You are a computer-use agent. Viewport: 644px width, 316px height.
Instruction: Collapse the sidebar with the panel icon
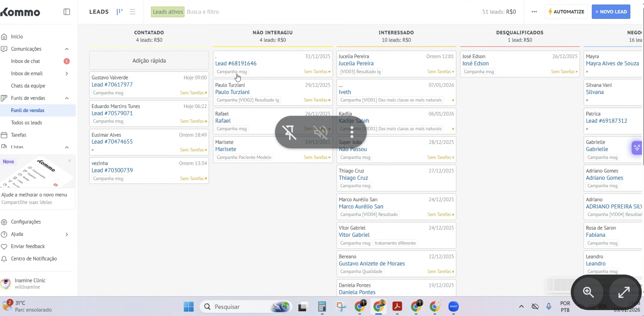[67, 12]
